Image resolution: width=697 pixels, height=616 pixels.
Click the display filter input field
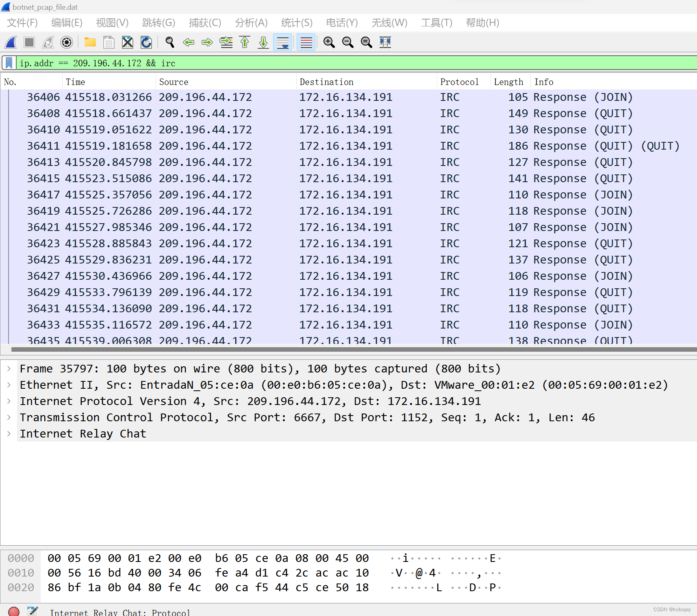(356, 63)
